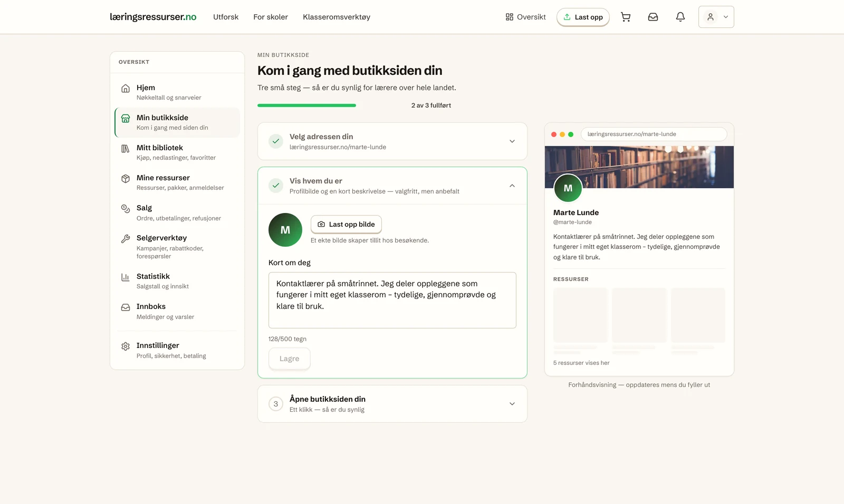Image resolution: width=844 pixels, height=504 pixels.
Task: Open the shopping cart icon
Action: (626, 17)
